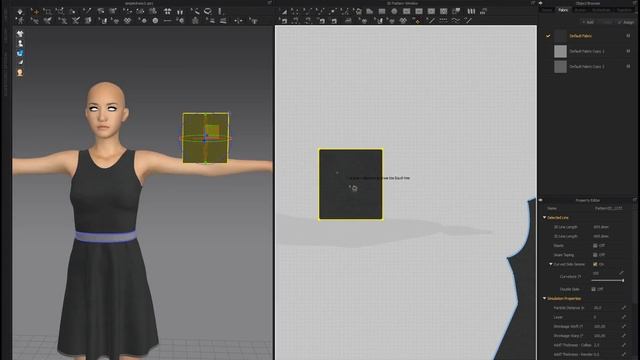Toggle the Seam Taping Off checkbox

pyautogui.click(x=595, y=255)
